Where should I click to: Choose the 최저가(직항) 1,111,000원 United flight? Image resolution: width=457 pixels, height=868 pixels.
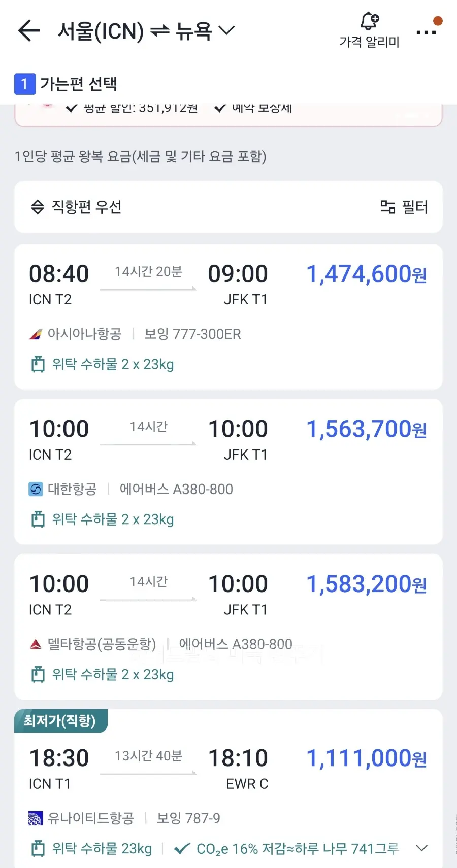228,789
